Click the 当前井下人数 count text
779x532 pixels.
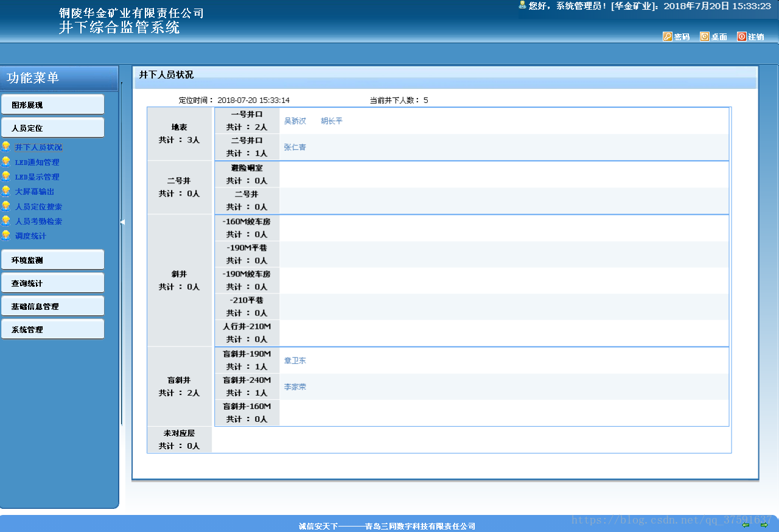tap(399, 100)
